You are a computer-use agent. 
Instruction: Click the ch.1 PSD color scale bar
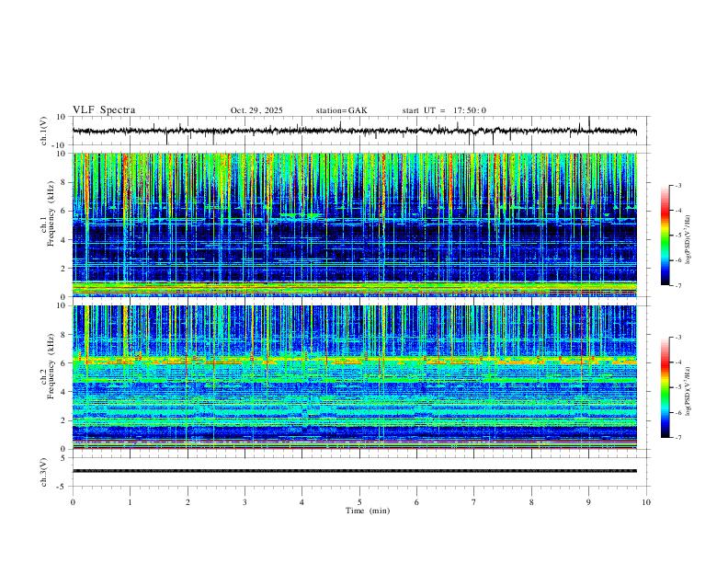[x=665, y=236]
